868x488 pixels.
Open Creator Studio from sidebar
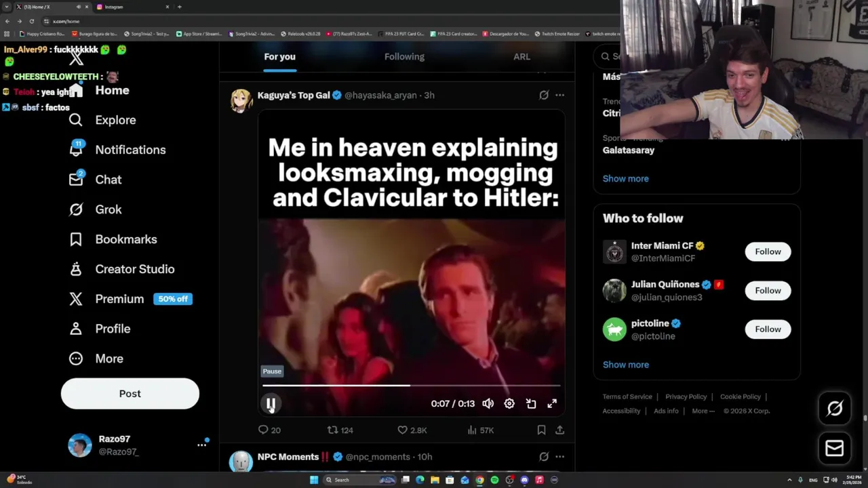[x=122, y=269]
